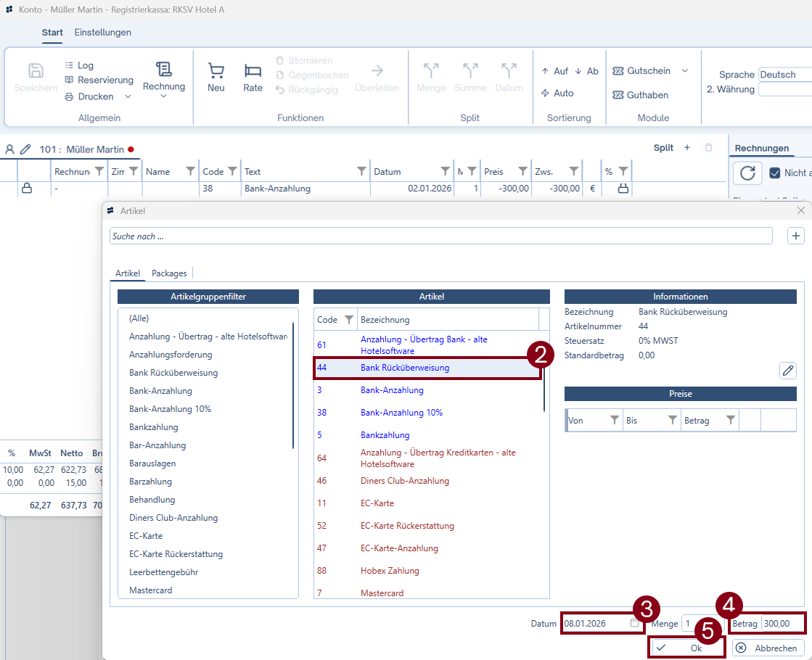Click the Rate bed icon
The image size is (812, 660).
253,71
